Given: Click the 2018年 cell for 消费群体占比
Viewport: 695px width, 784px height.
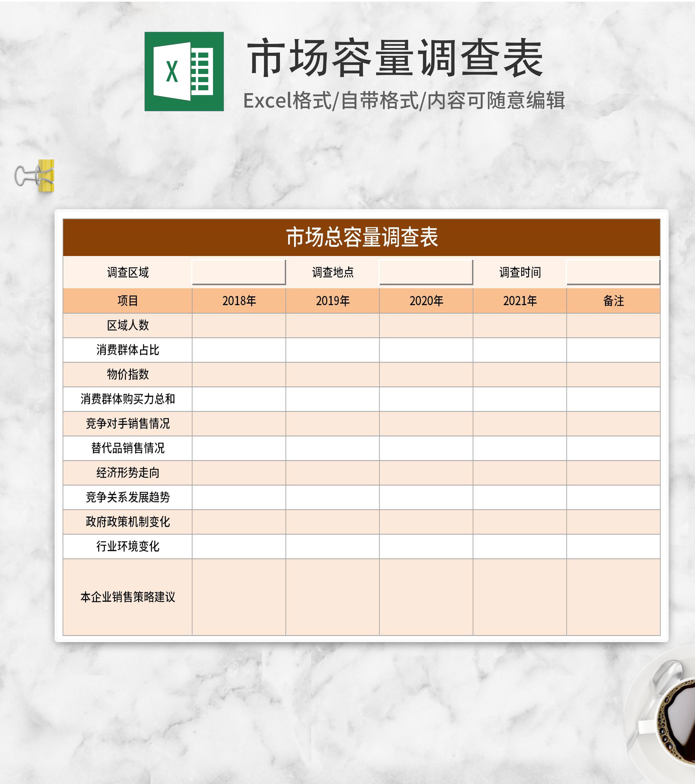Looking at the screenshot, I should (239, 350).
